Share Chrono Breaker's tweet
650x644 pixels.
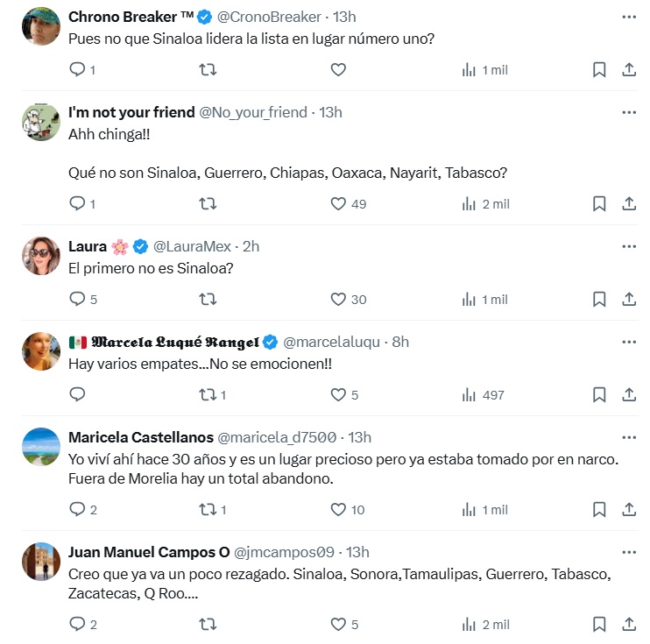click(629, 70)
